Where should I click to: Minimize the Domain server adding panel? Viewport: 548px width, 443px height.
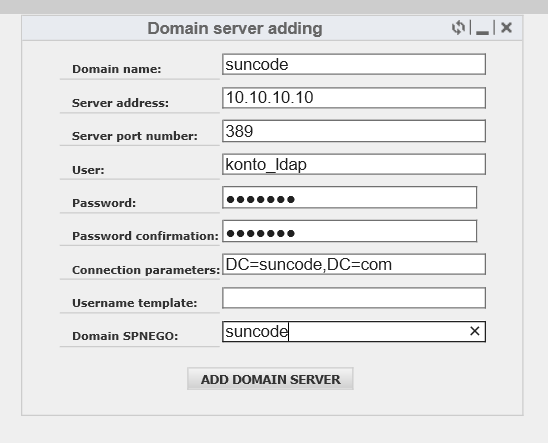(482, 28)
